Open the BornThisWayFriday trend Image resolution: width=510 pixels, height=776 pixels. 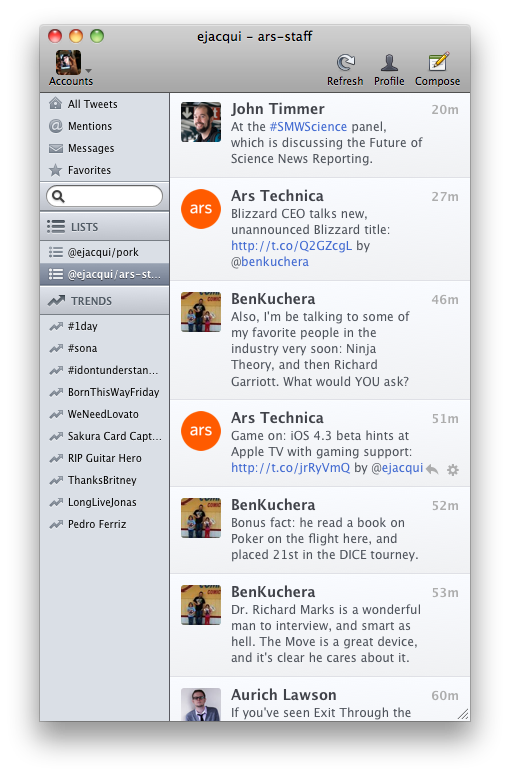(x=104, y=392)
